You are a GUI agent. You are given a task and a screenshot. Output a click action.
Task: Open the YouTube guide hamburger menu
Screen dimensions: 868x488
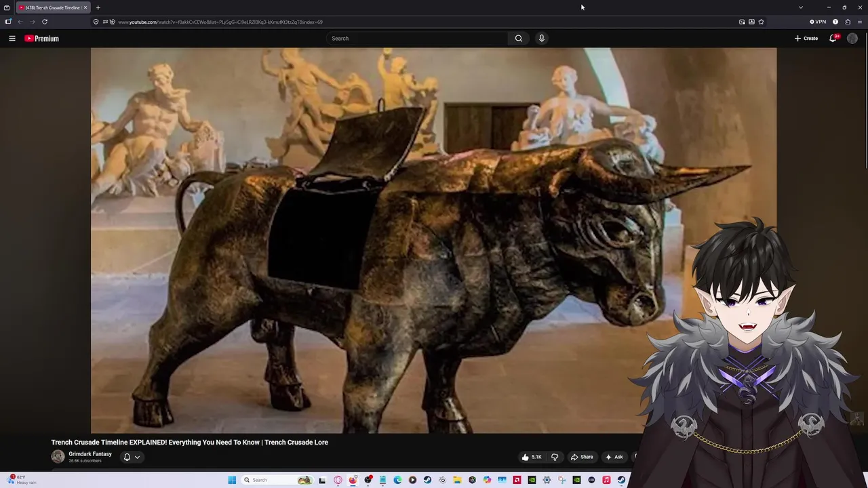tap(12, 39)
